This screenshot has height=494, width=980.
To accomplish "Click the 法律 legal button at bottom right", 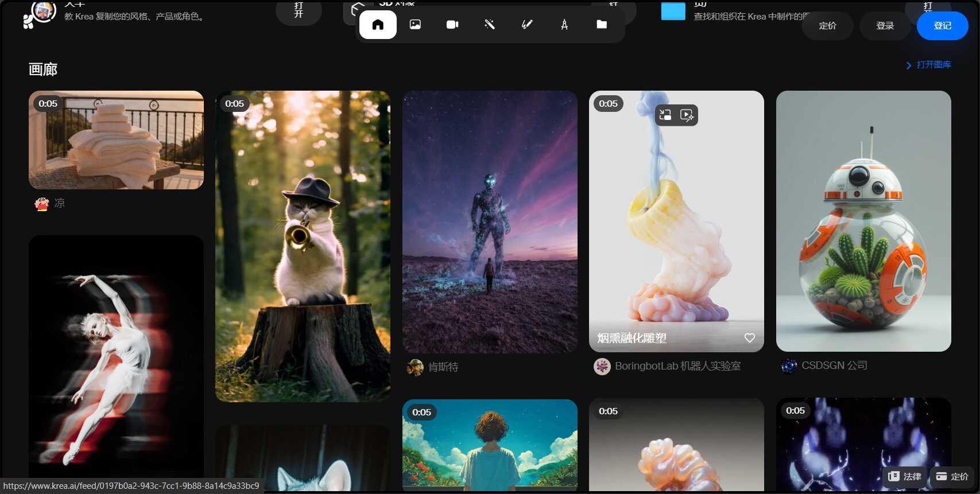I will point(904,476).
